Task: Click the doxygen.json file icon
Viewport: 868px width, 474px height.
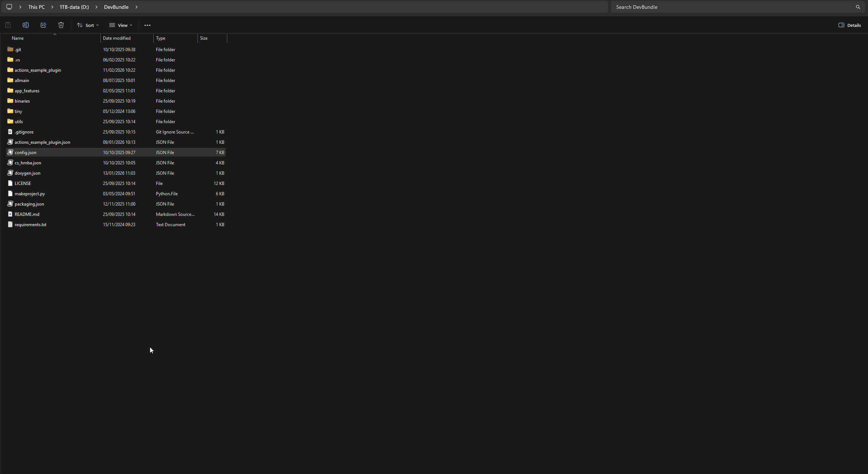Action: pyautogui.click(x=10, y=173)
